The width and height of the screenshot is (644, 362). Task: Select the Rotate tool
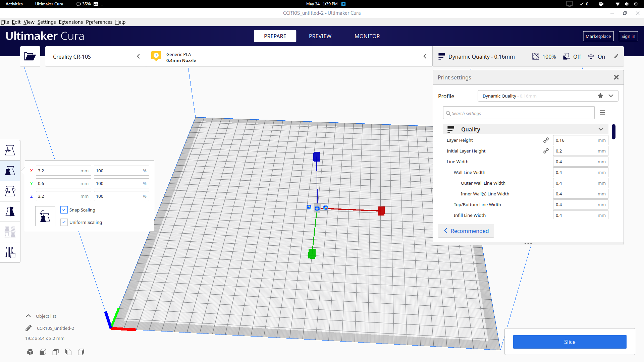point(10,191)
